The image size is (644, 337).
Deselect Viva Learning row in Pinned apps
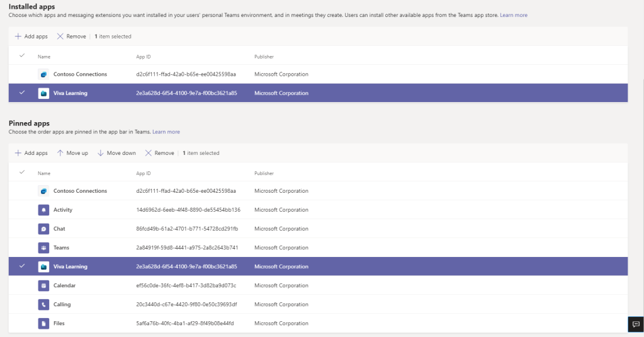22,266
